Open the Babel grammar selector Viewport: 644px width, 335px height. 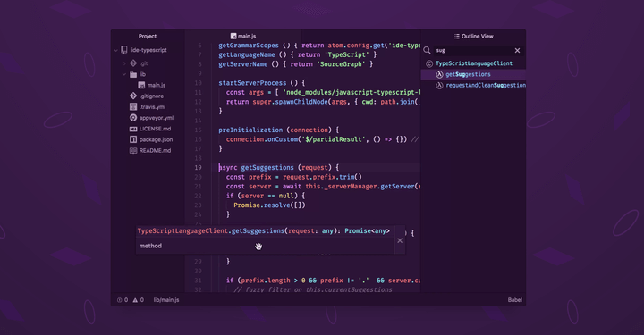click(x=514, y=300)
